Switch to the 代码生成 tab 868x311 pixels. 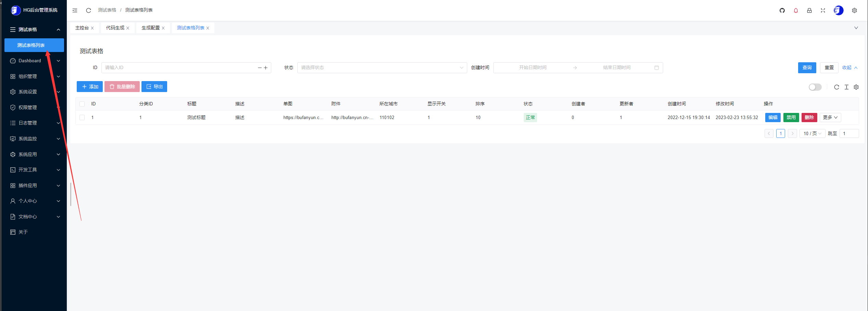point(115,28)
